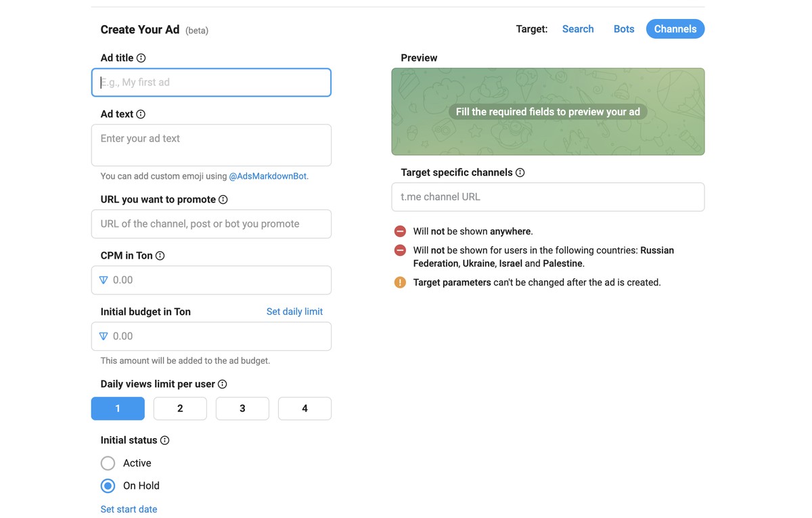
Task: Switch target to Search tab
Action: tap(578, 29)
